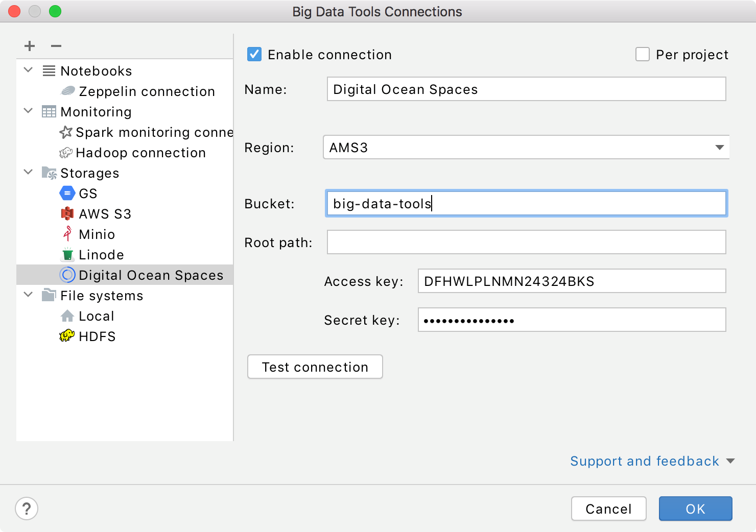Click the AWS S3 red icon
Screen dimensions: 756x532
(67, 214)
